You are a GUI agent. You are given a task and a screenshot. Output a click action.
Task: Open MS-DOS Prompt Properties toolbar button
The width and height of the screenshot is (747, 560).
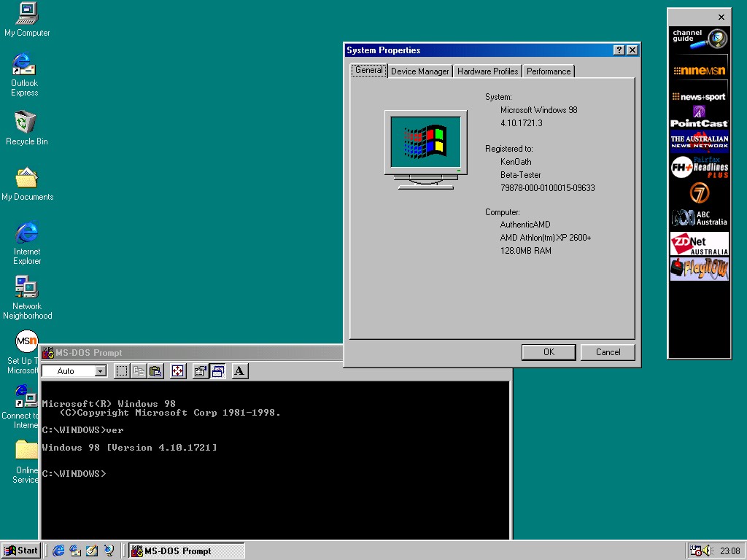coord(201,371)
